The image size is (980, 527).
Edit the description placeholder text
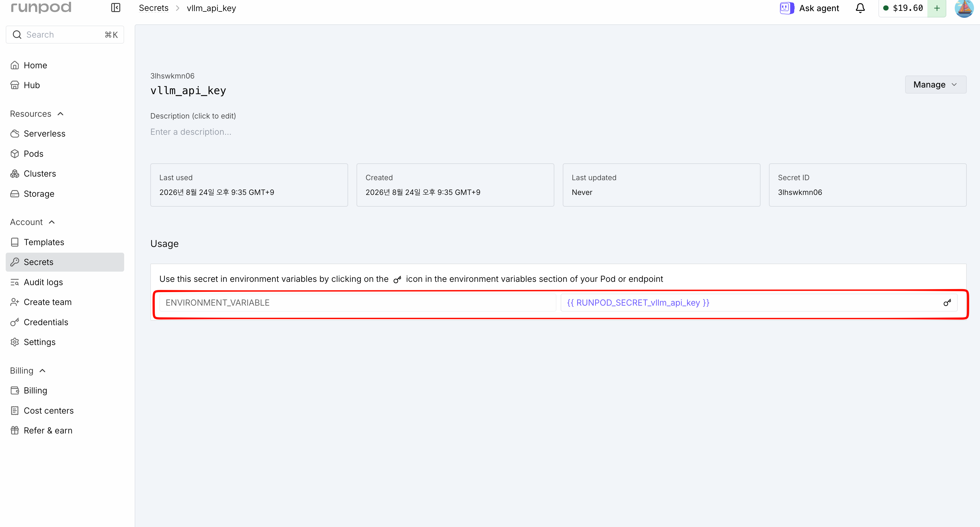pos(191,132)
